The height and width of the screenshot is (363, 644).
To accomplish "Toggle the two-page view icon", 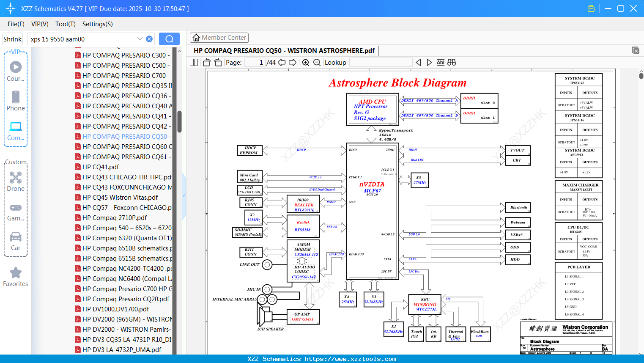I will click(194, 62).
